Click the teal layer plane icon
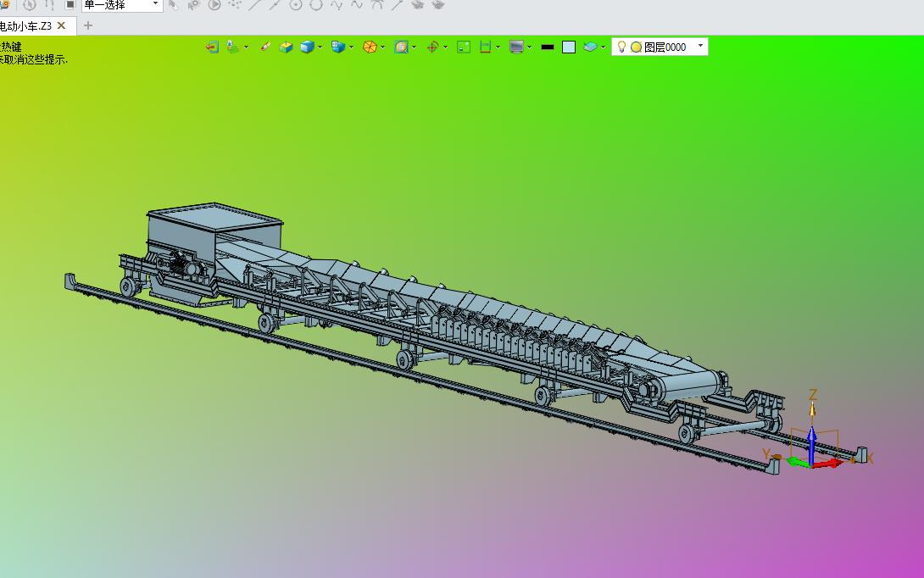The image size is (924, 578). click(590, 47)
